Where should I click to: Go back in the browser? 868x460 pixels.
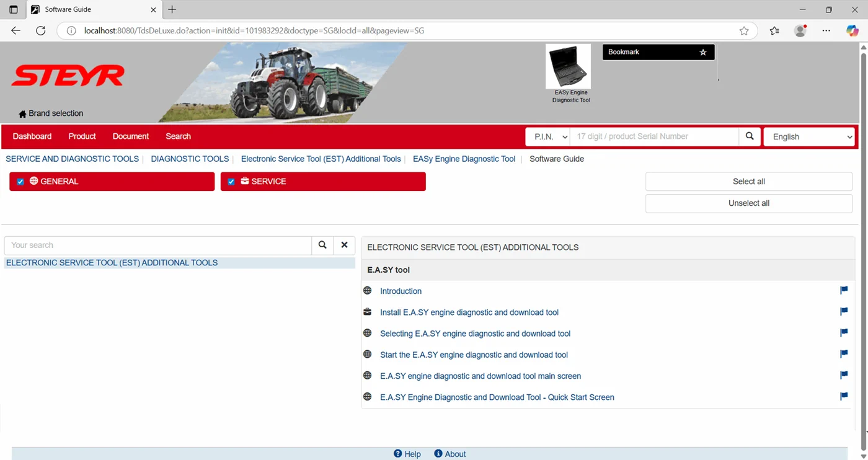click(16, 30)
